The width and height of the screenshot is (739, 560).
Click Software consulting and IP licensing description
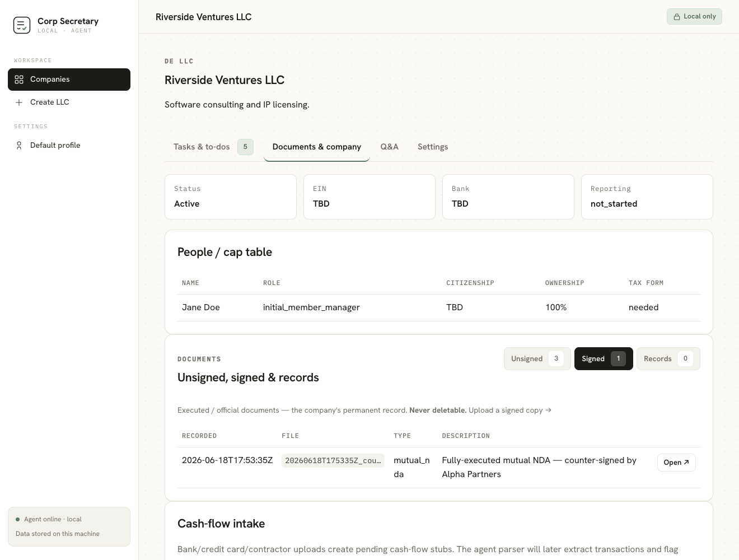237,105
